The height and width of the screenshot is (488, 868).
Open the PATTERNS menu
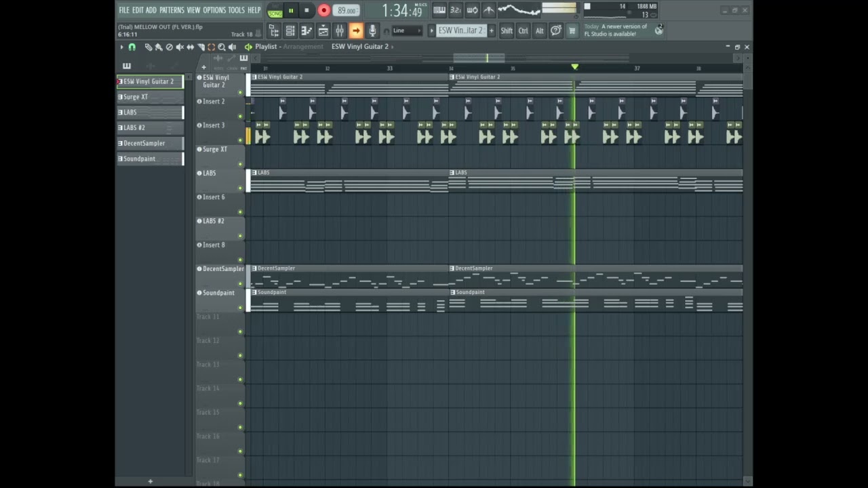pos(172,10)
